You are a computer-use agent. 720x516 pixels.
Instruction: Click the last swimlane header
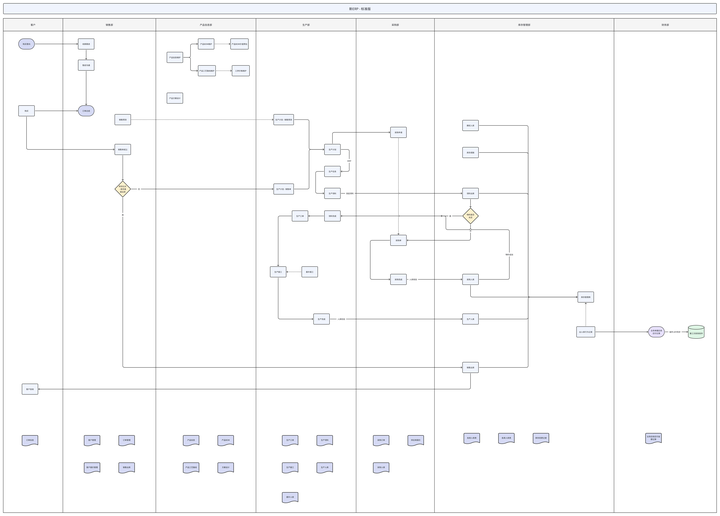pyautogui.click(x=665, y=25)
